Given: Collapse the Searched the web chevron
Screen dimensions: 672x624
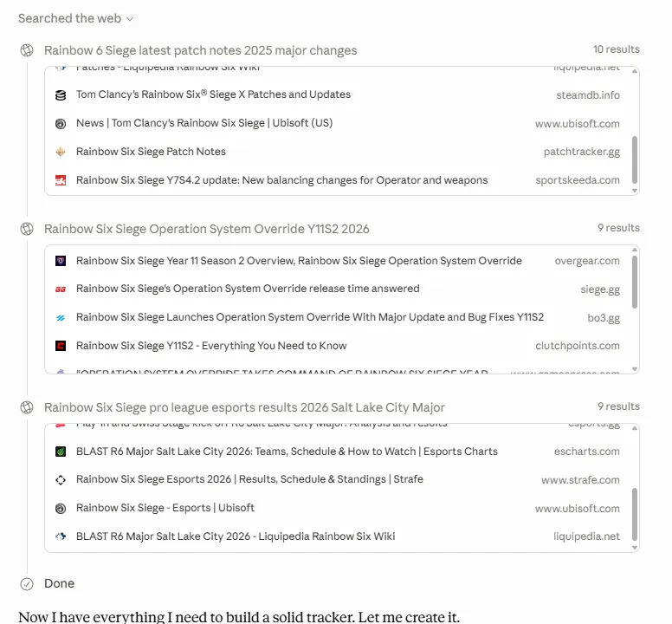Looking at the screenshot, I should click(x=130, y=19).
